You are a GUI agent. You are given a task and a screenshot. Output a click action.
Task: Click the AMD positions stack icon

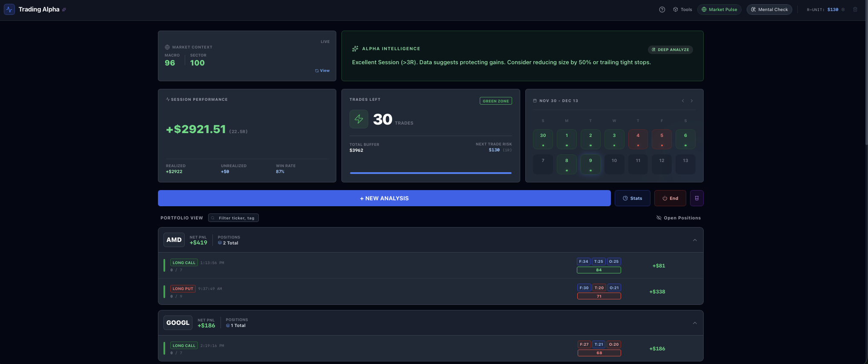[220, 243]
